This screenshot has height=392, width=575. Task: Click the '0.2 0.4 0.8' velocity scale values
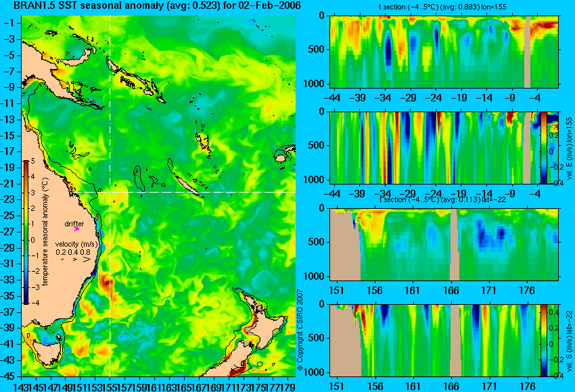point(73,252)
